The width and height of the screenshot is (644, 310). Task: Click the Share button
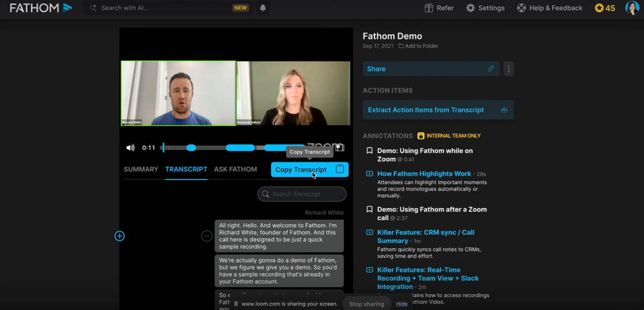pyautogui.click(x=431, y=69)
